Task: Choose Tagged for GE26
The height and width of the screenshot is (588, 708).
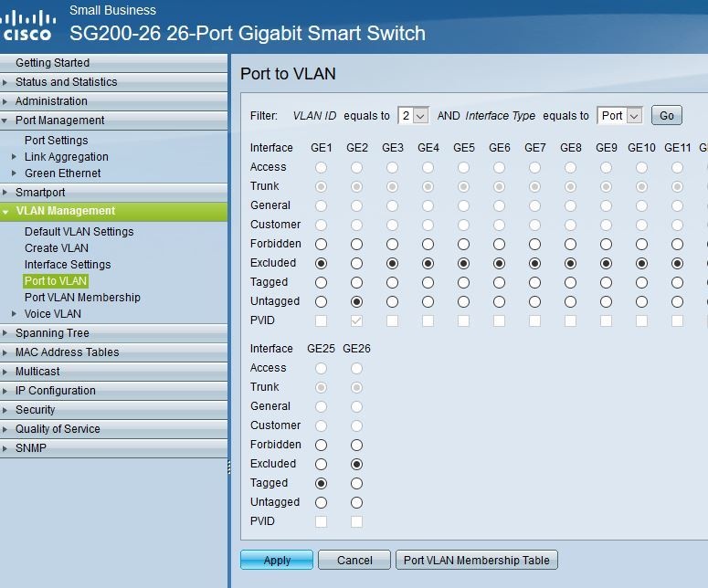Action: (356, 483)
